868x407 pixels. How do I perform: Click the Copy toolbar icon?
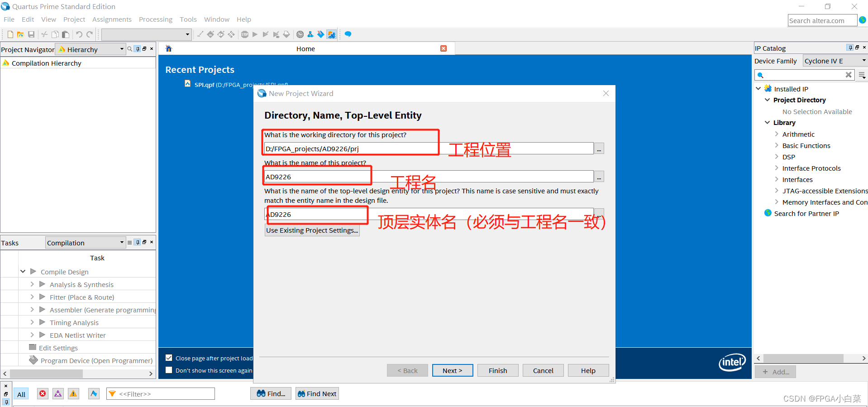pyautogui.click(x=55, y=34)
